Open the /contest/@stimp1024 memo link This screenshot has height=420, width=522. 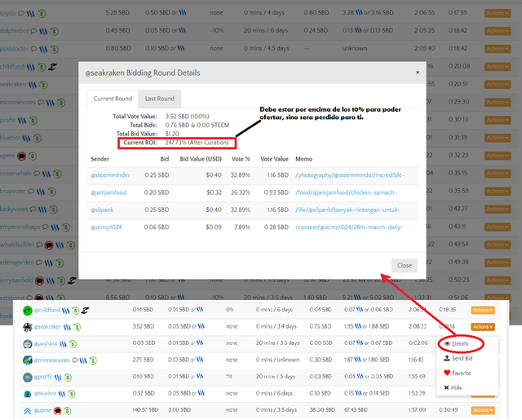point(349,227)
